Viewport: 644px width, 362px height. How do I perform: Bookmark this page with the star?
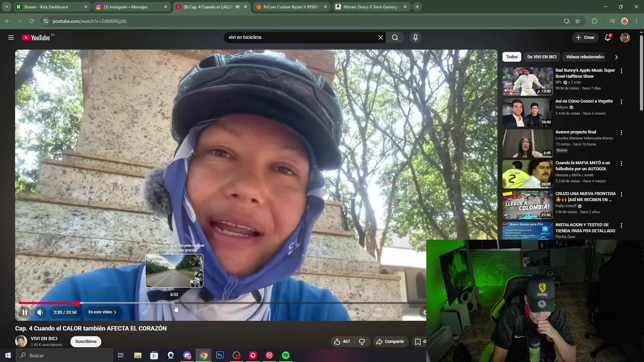(578, 21)
